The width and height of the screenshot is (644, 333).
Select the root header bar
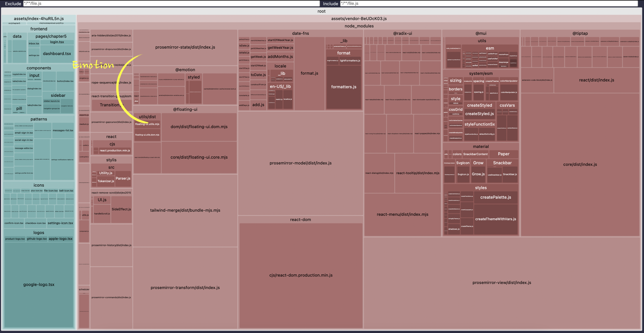(x=321, y=11)
